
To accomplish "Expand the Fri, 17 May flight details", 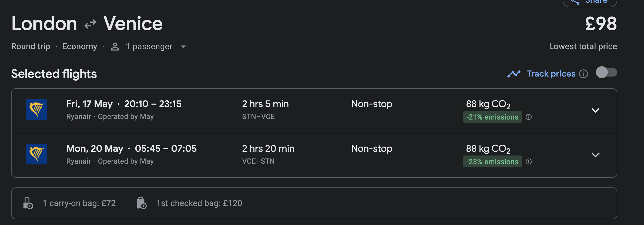I will tap(595, 110).
